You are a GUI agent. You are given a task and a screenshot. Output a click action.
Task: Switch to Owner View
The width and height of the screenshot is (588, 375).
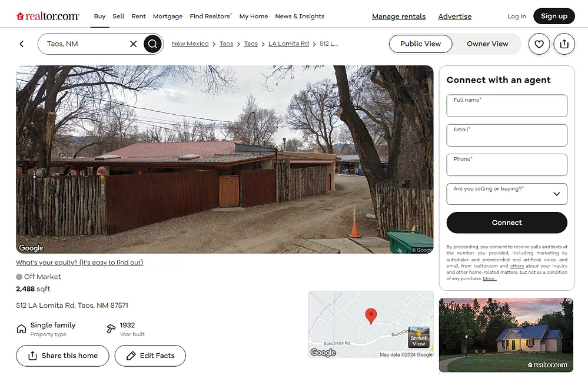(x=487, y=44)
